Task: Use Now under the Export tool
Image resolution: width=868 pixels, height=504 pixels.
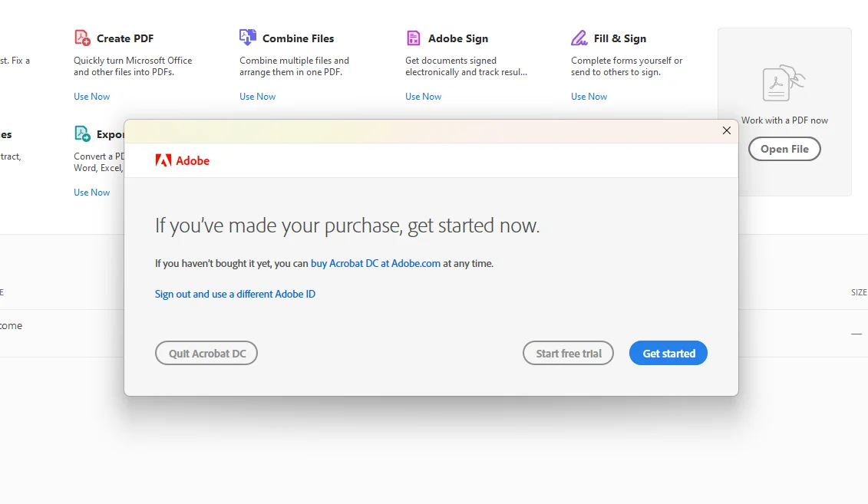Action: coord(92,192)
